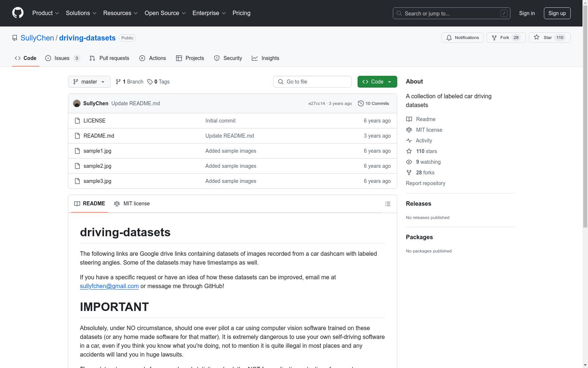The height and width of the screenshot is (368, 588).
Task: Open the LICENSE file
Action: [x=94, y=121]
